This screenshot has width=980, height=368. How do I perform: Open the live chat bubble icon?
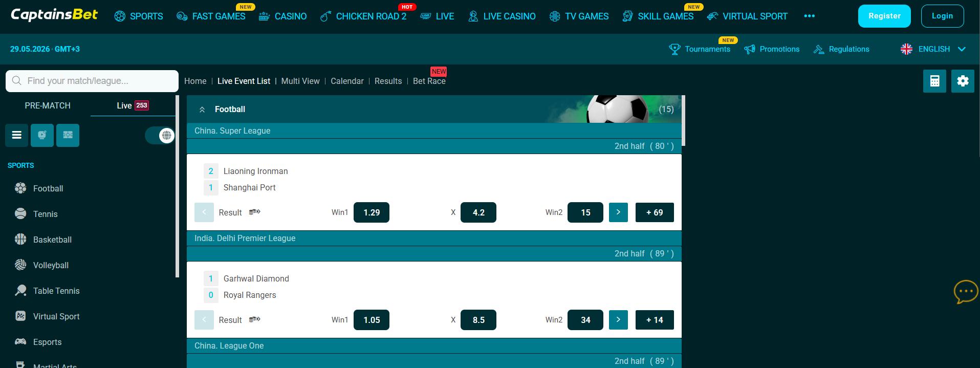(x=966, y=291)
